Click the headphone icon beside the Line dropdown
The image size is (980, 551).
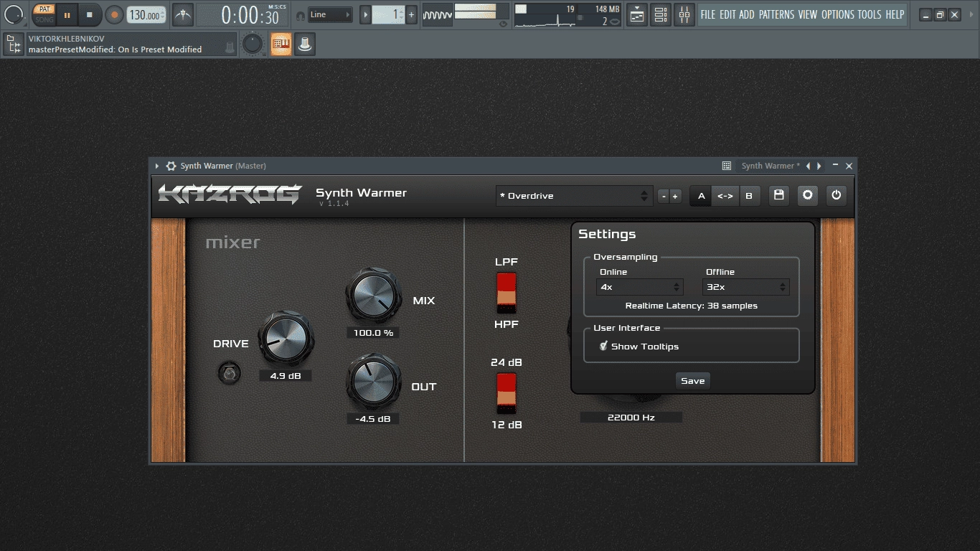(x=300, y=15)
